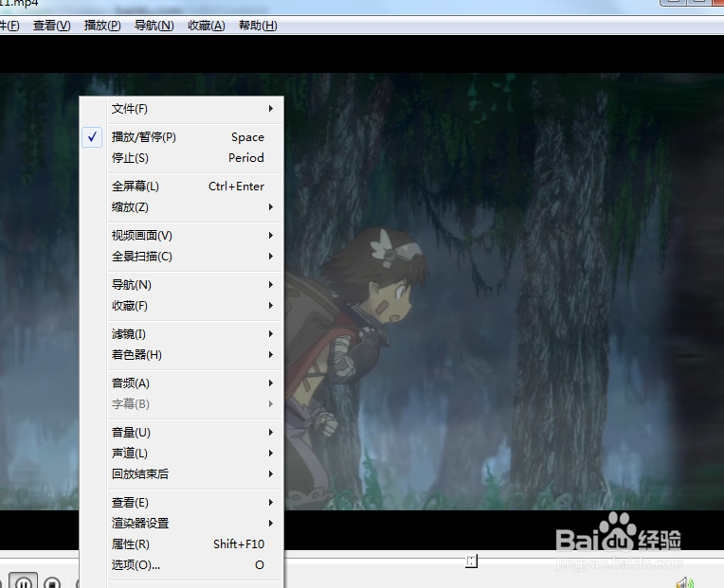
Task: Expand 查看(E) submenu in the context menu
Action: 182,502
